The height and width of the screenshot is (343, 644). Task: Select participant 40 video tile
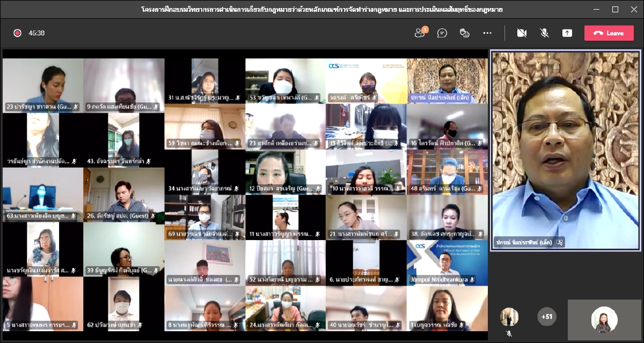click(x=367, y=308)
